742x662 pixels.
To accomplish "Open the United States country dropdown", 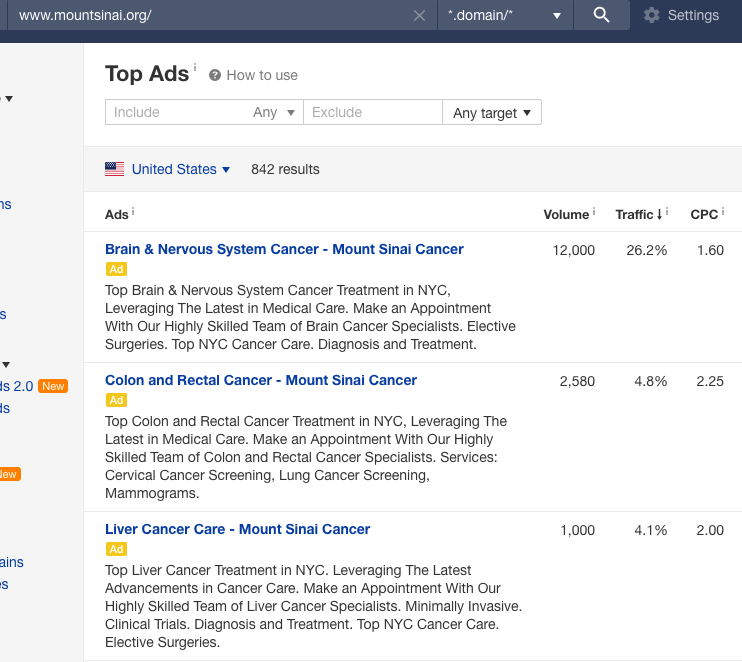I will pyautogui.click(x=181, y=169).
